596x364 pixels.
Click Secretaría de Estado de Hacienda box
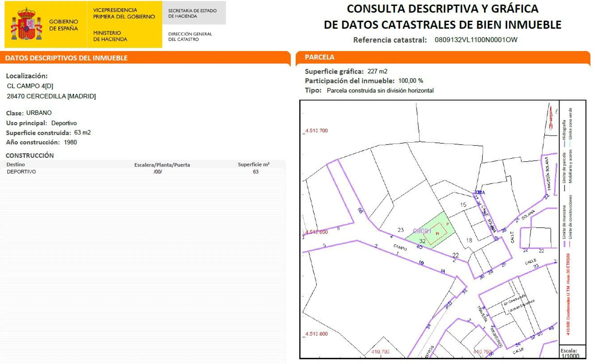click(x=192, y=13)
